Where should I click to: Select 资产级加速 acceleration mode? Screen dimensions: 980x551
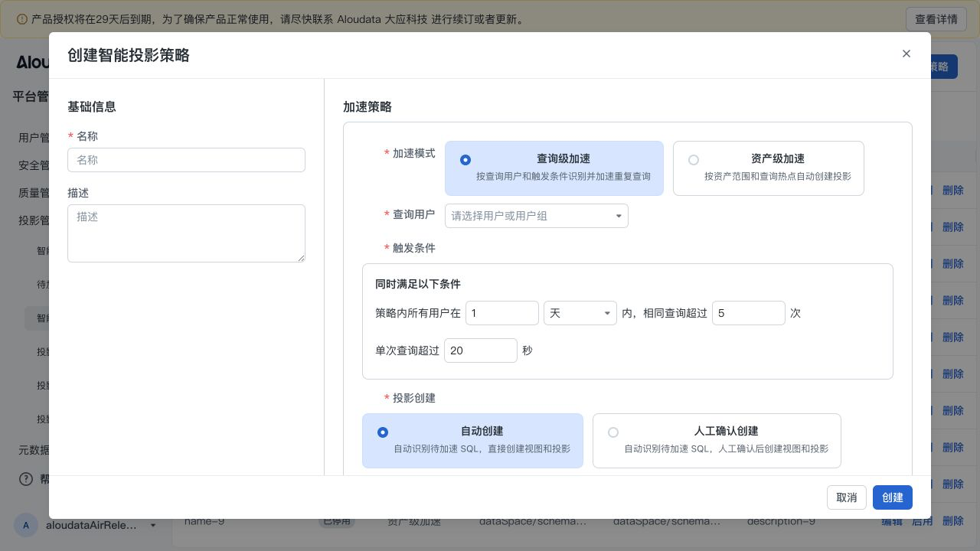click(769, 168)
